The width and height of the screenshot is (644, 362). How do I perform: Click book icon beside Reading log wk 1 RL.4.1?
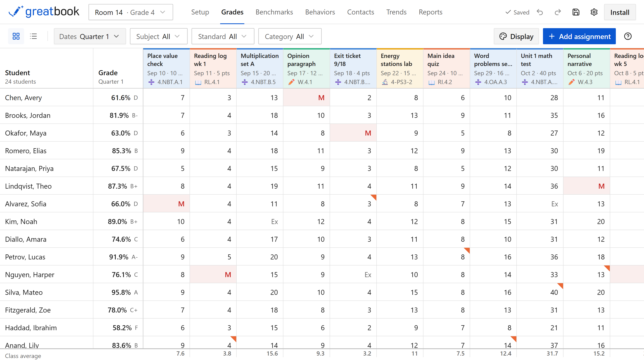(198, 82)
